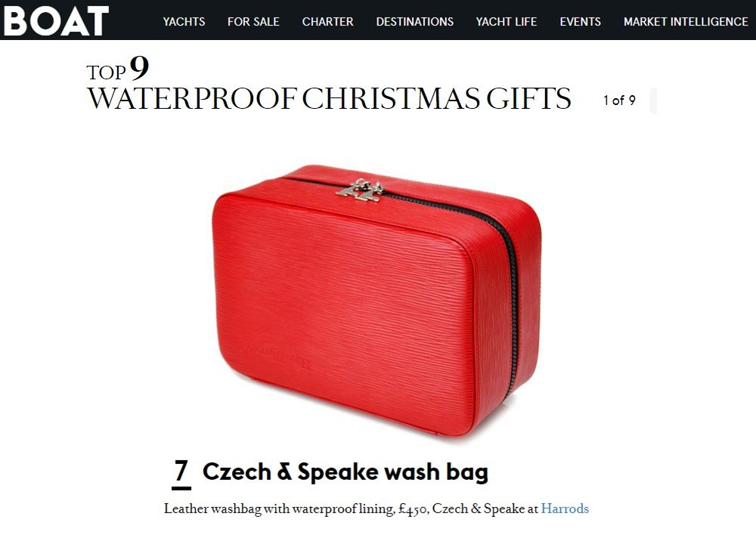Click the Czech & Speake wash bag title
Screen dimensions: 756x544
point(345,471)
